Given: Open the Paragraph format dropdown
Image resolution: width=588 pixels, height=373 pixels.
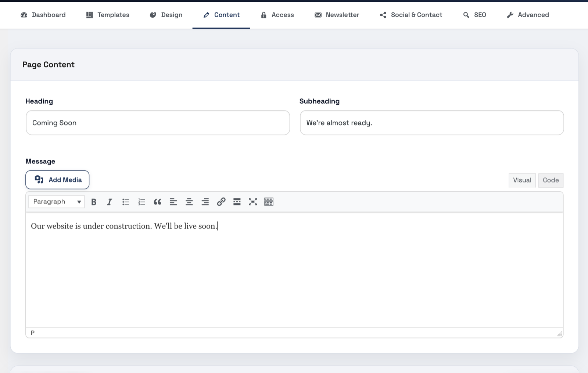Looking at the screenshot, I should click(57, 202).
